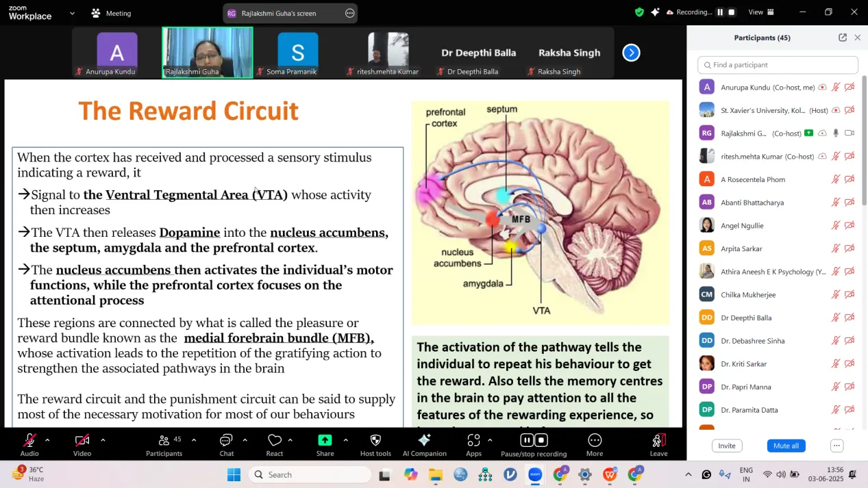This screenshot has width=868, height=488.
Task: Open the View menu at top
Action: (761, 12)
